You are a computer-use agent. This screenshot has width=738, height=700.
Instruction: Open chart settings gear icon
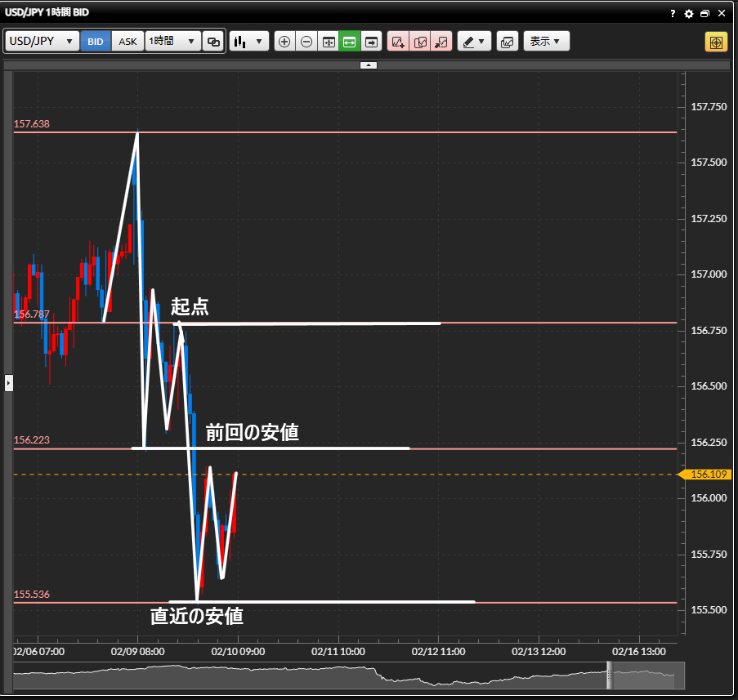[x=689, y=14]
